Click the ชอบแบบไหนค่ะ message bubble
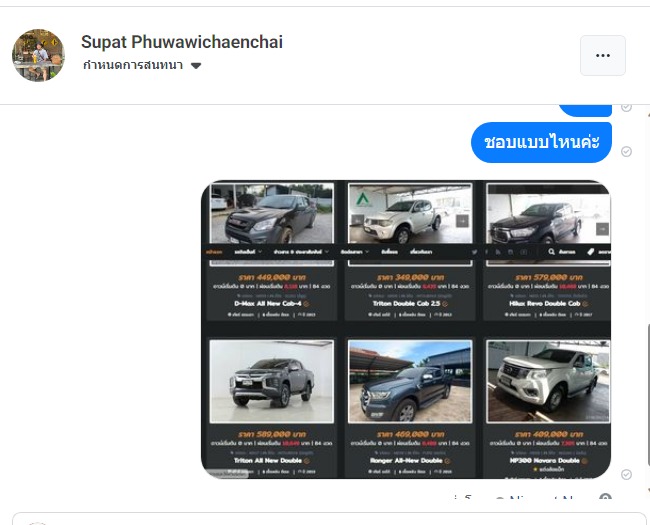 541,142
